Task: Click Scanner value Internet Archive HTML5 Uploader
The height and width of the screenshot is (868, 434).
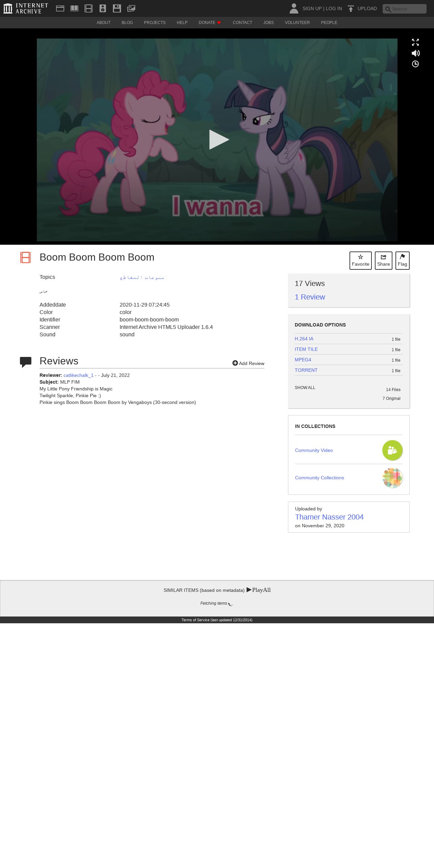Action: pos(166,327)
